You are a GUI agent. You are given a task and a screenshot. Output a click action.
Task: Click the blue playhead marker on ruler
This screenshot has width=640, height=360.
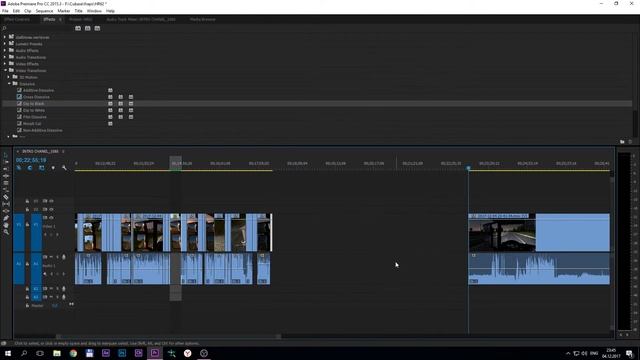(x=468, y=168)
